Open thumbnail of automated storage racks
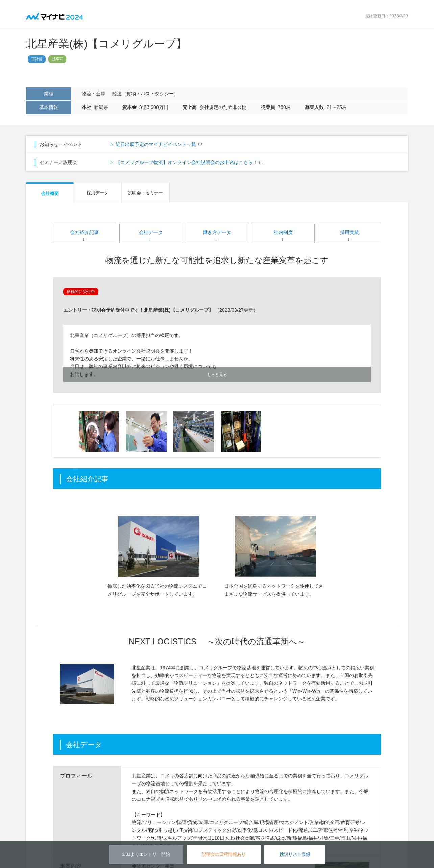The image size is (434, 868). [x=241, y=431]
